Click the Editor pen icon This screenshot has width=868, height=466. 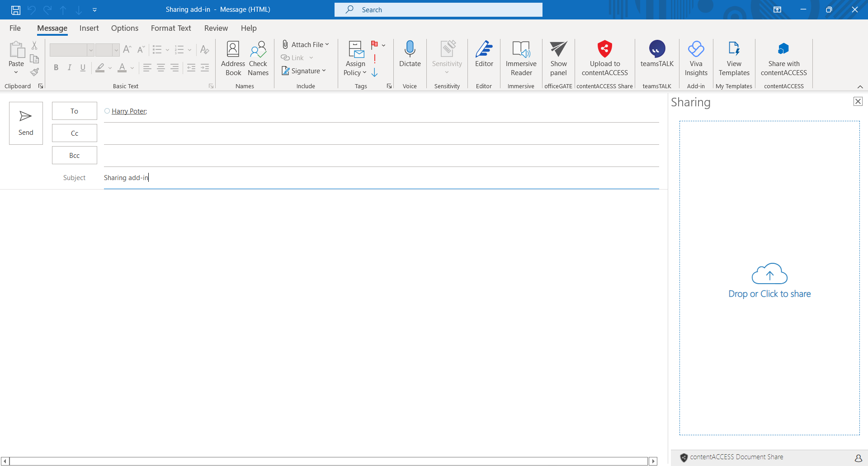point(484,49)
